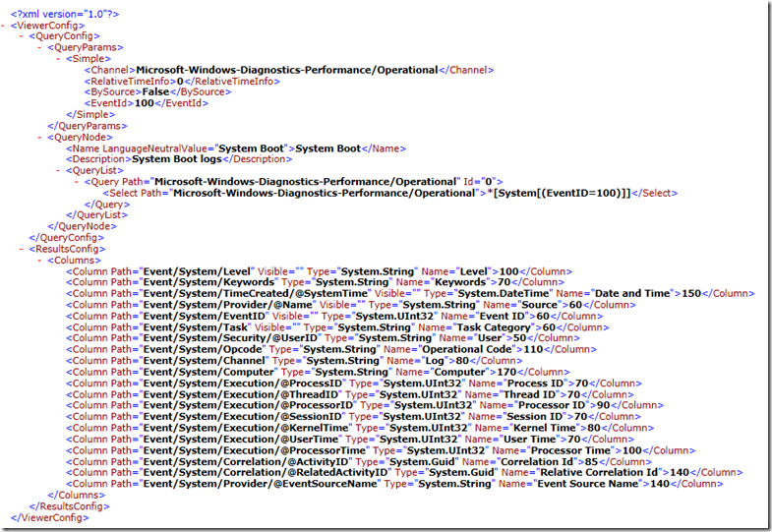
Task: Collapse the QueryNode element
Action: (x=40, y=137)
